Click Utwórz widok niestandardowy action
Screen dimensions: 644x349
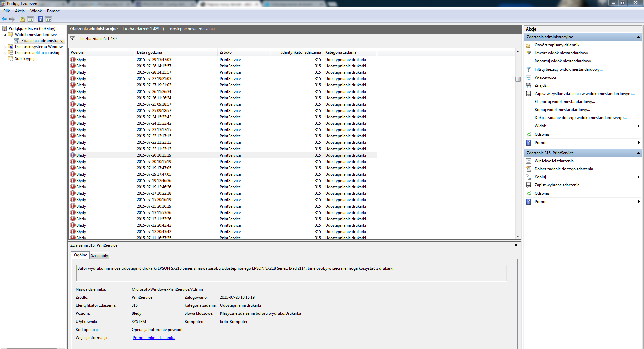(562, 53)
